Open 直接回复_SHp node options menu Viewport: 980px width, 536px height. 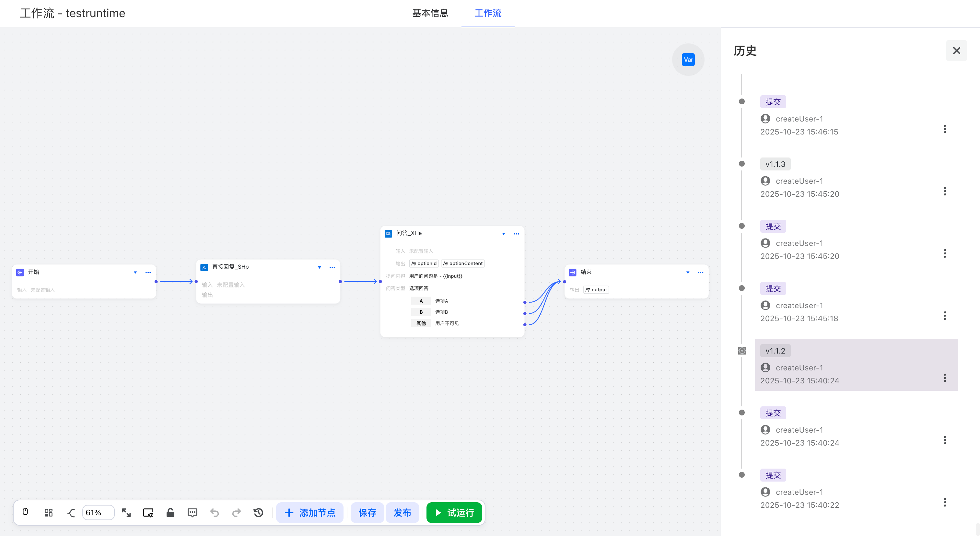(x=332, y=267)
